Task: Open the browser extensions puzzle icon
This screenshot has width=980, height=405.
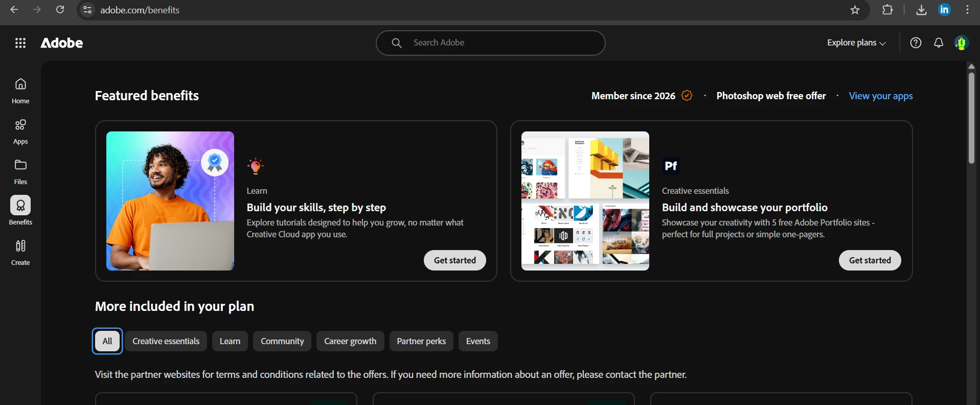Action: pyautogui.click(x=887, y=10)
